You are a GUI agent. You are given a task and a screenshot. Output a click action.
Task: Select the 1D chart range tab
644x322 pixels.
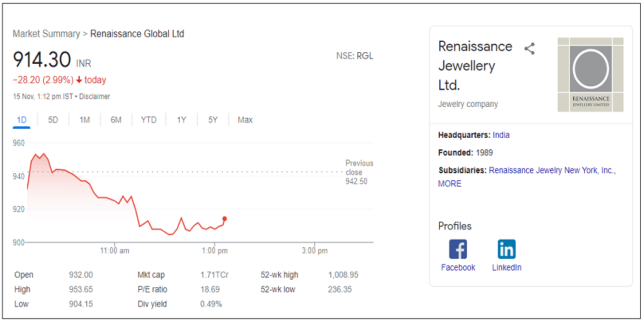(x=21, y=120)
